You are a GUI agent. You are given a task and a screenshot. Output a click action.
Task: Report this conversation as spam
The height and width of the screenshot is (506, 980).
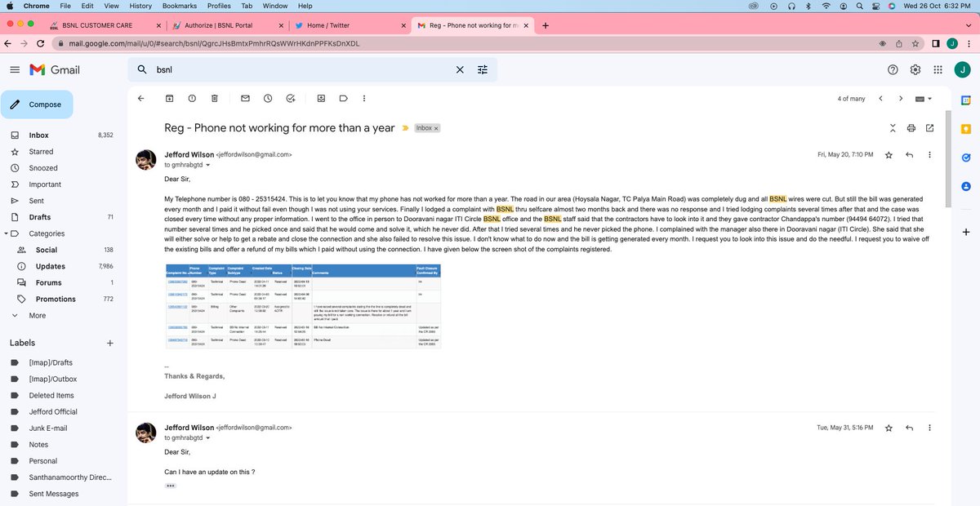192,98
